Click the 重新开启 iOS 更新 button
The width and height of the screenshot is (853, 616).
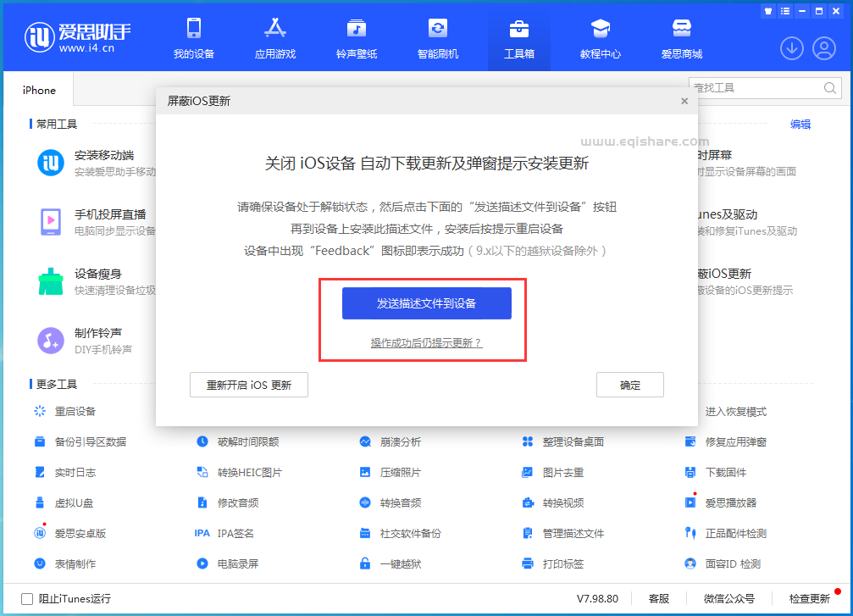tap(248, 384)
